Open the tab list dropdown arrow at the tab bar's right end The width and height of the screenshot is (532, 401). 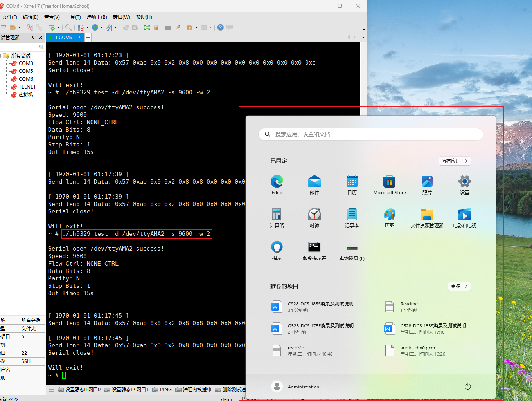pos(363,38)
